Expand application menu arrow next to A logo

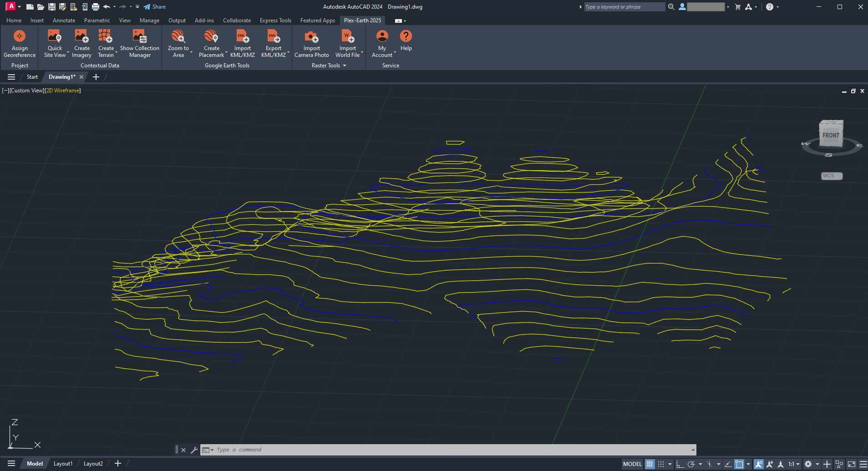click(19, 7)
